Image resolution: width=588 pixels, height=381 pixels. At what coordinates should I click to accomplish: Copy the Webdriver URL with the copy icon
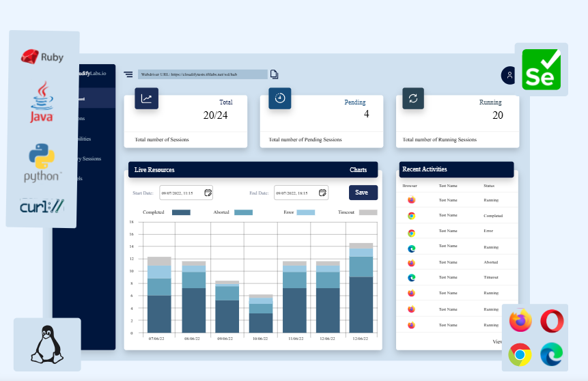pyautogui.click(x=274, y=74)
